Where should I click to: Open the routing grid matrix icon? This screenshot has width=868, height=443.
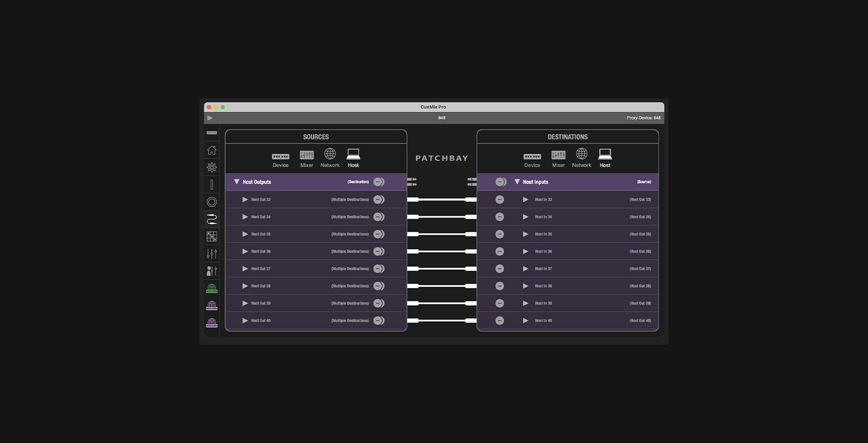coord(212,237)
